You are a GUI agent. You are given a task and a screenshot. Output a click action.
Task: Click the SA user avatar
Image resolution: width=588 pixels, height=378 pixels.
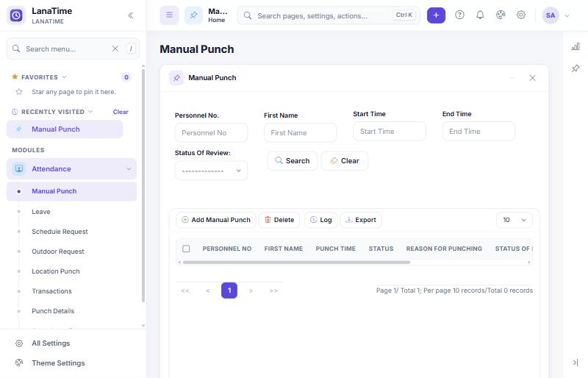point(551,15)
